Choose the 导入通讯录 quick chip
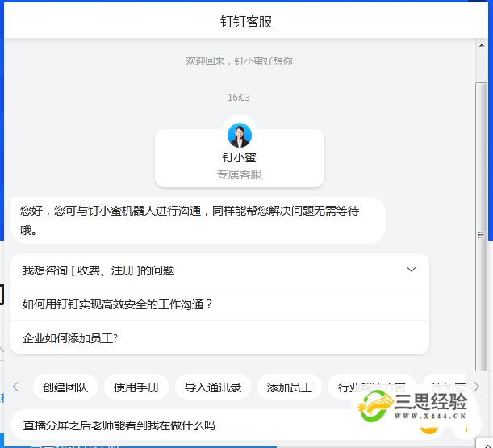This screenshot has width=493, height=448. click(x=213, y=387)
